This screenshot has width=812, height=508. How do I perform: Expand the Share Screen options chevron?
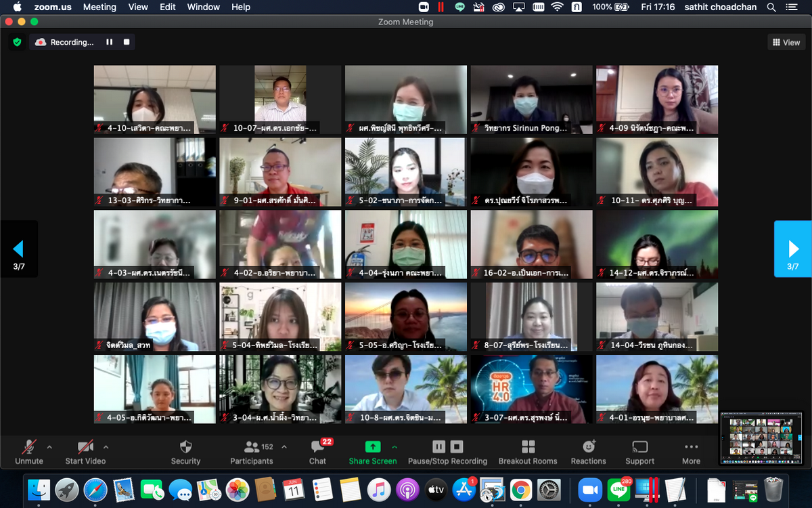[x=394, y=446]
